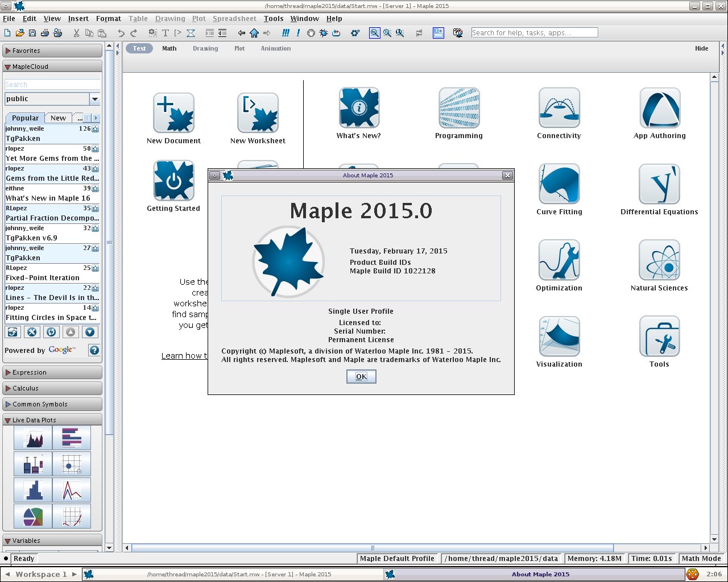Switch to Start.mw taskbar window entry
Image resolution: width=728 pixels, height=582 pixels.
click(232, 574)
